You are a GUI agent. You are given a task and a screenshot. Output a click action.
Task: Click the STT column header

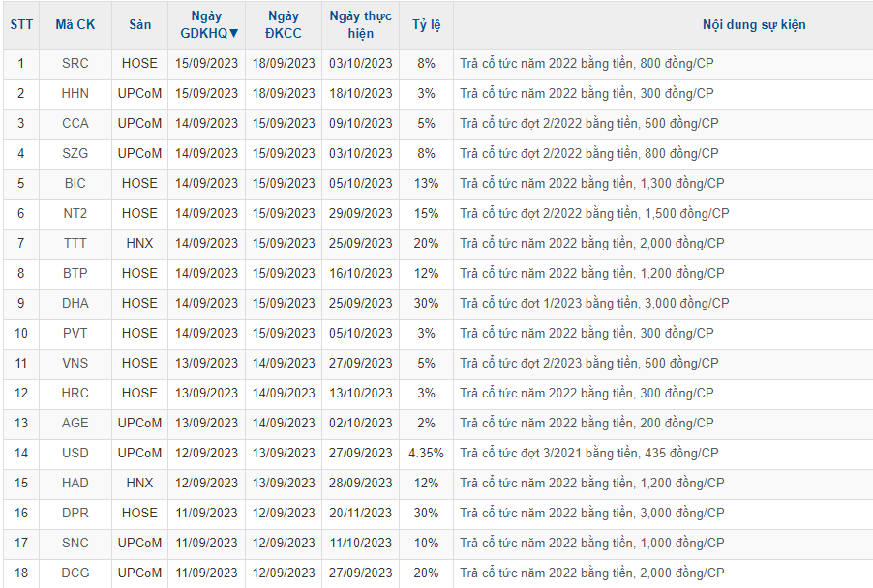tap(20, 25)
